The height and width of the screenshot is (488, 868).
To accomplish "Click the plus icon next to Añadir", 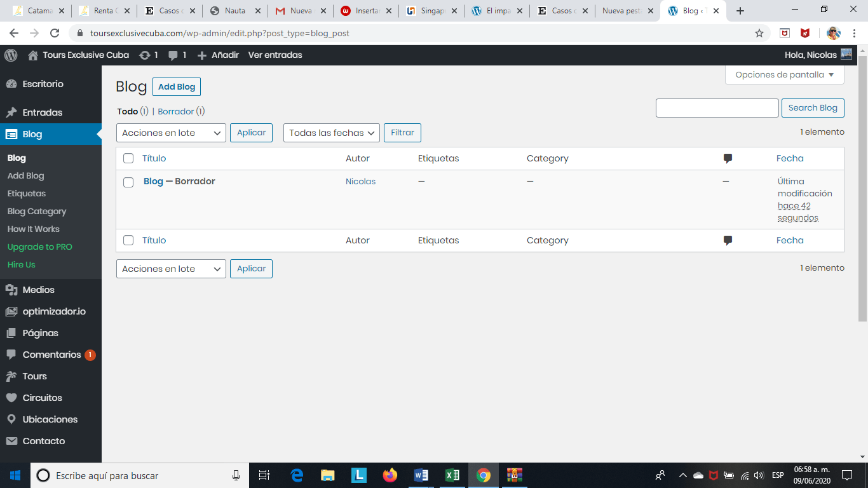I will click(x=202, y=55).
